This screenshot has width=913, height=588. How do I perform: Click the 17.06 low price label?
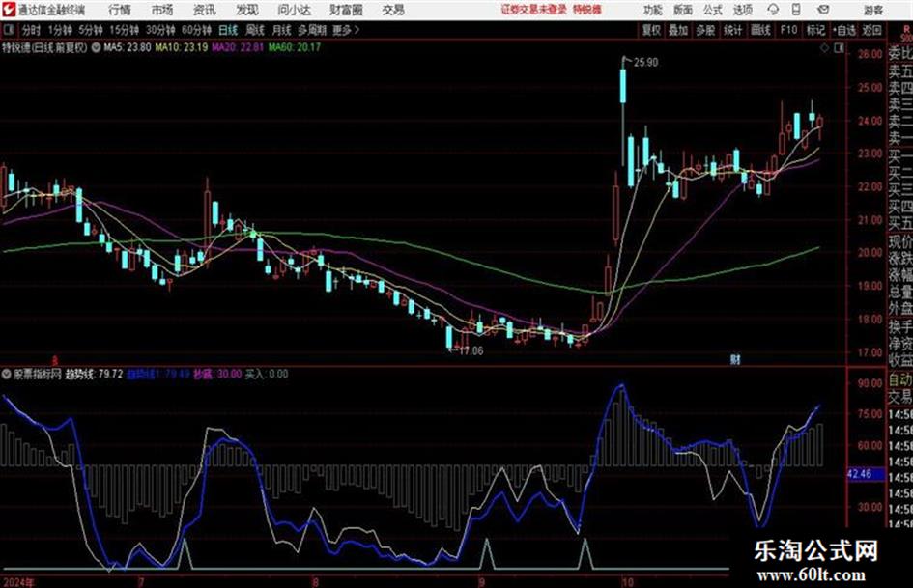point(471,351)
